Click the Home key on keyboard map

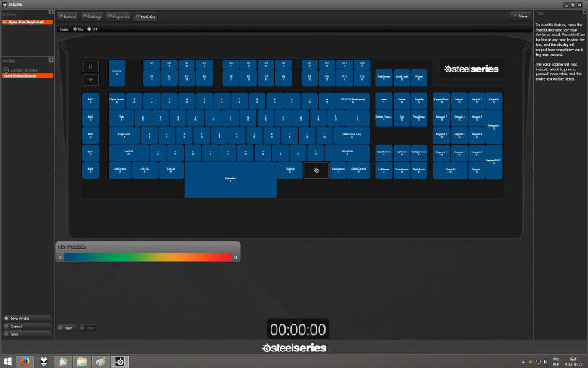[402, 100]
